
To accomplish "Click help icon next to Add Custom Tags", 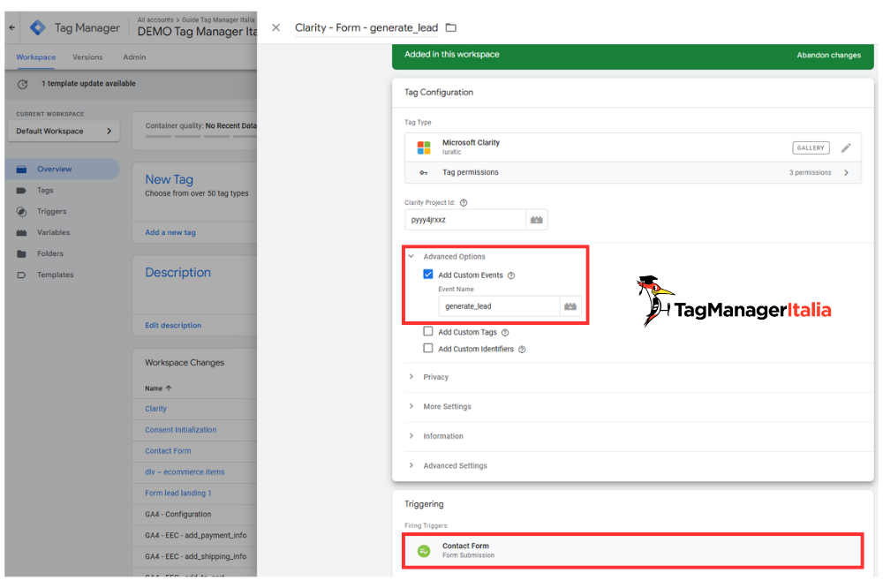I will [x=505, y=332].
